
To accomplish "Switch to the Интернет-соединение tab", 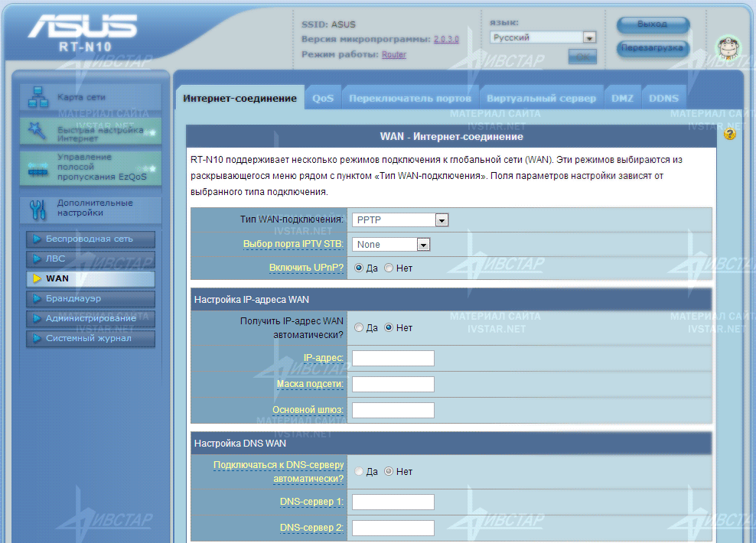I will pos(240,99).
